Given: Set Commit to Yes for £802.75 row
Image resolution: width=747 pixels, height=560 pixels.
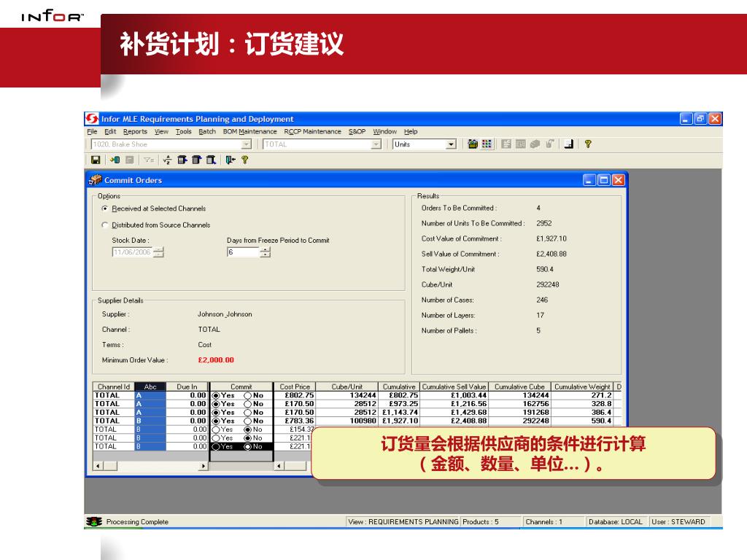Looking at the screenshot, I should tap(216, 395).
